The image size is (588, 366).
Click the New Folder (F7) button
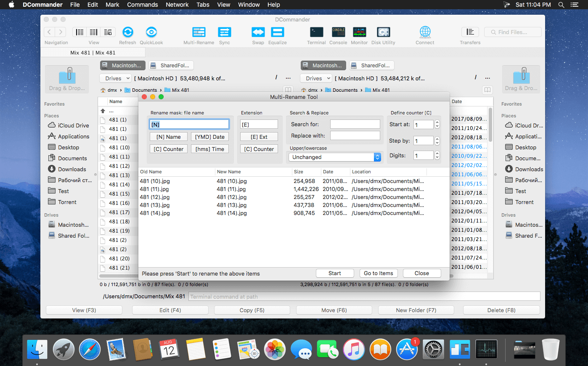pos(416,310)
